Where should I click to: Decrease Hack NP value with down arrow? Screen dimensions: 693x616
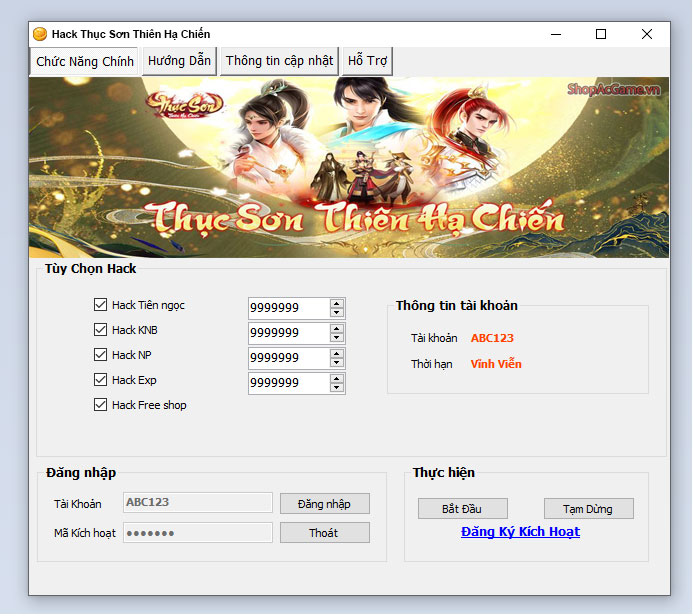pyautogui.click(x=337, y=362)
